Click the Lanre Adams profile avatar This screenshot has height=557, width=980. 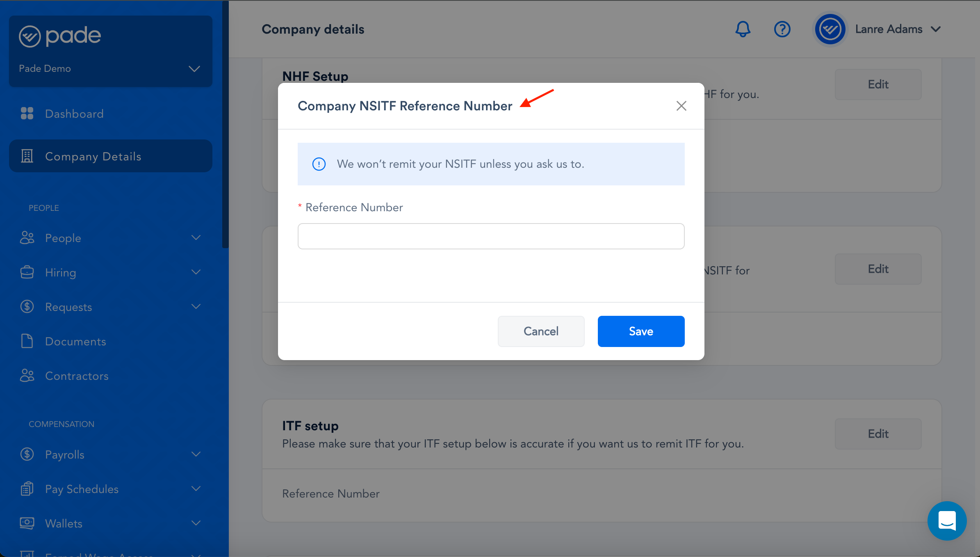pyautogui.click(x=830, y=29)
